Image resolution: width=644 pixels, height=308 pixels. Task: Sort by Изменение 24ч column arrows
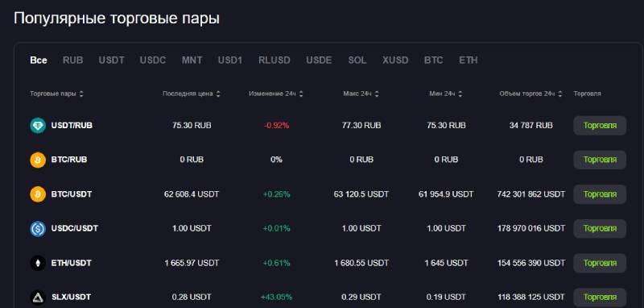pyautogui.click(x=301, y=94)
